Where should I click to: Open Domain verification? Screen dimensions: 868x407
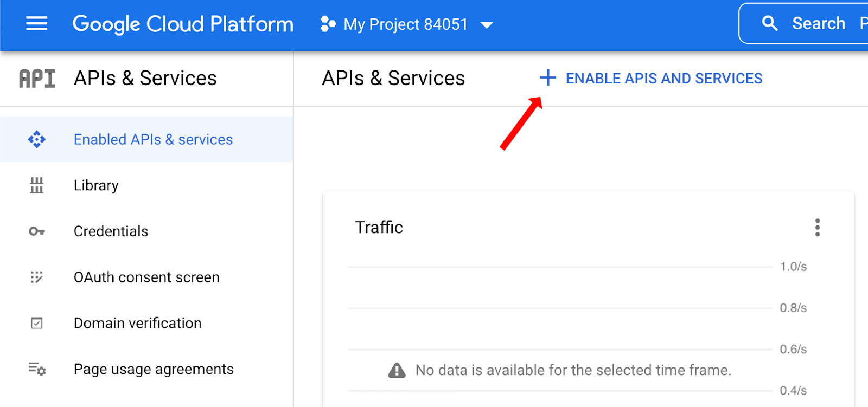137,324
